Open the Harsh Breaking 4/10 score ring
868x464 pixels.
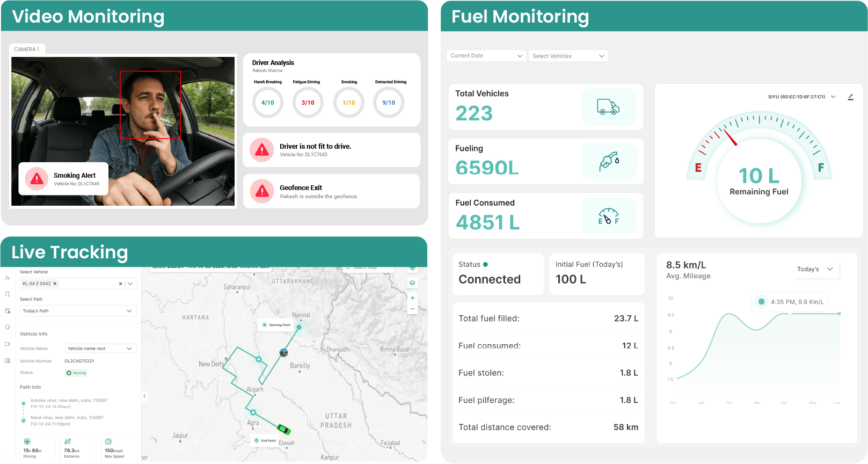pos(268,103)
